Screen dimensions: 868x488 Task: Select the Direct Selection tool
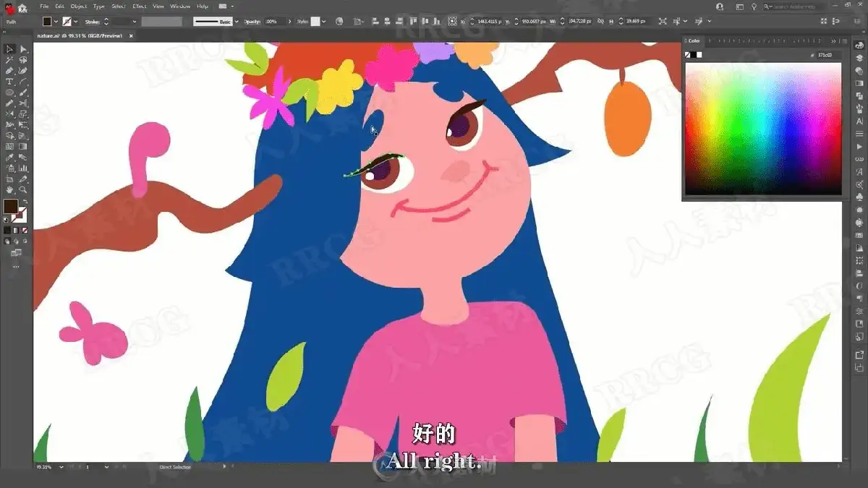(x=23, y=49)
